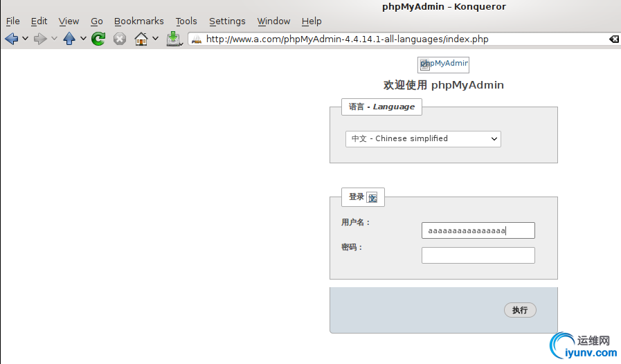Click the download manager toolbar icon
Image resolution: width=621 pixels, height=364 pixels.
coord(174,39)
